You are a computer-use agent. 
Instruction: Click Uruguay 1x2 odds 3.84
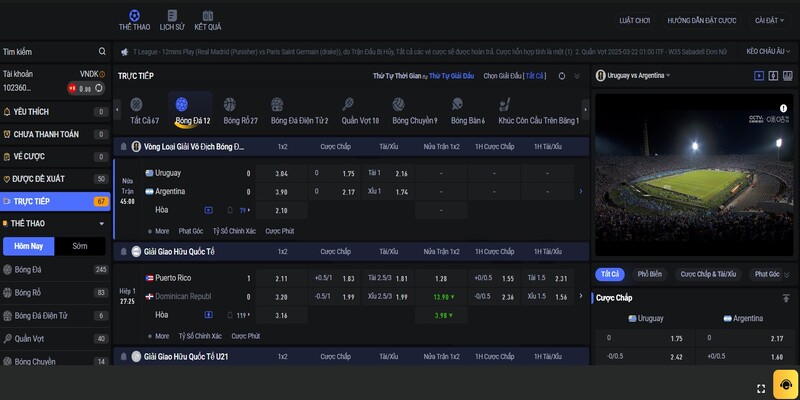[281, 173]
